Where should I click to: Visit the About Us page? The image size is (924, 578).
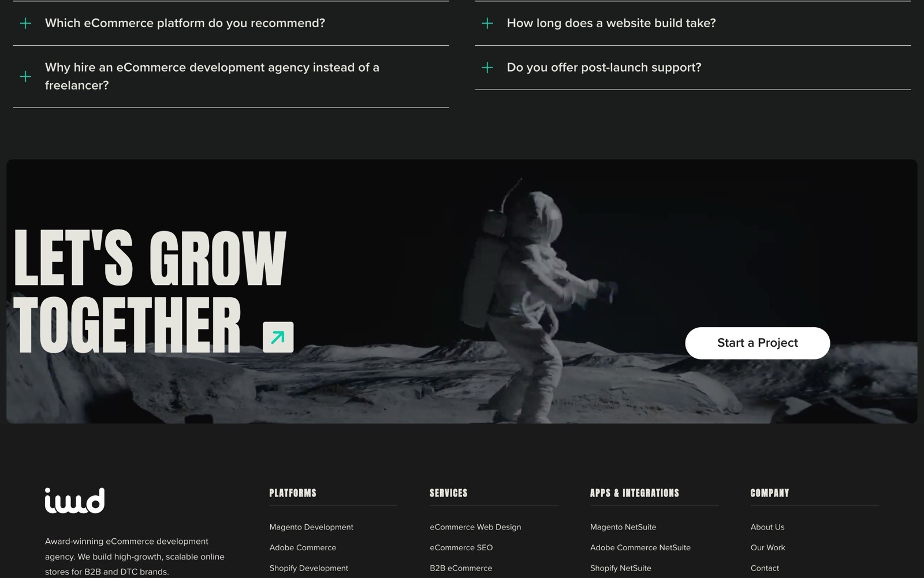(767, 527)
